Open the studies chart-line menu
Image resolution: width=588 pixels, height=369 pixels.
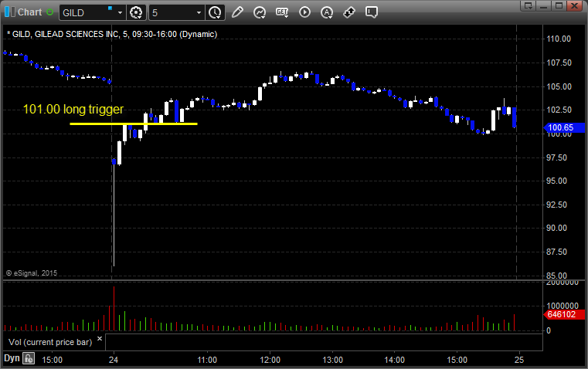pyautogui.click(x=260, y=12)
